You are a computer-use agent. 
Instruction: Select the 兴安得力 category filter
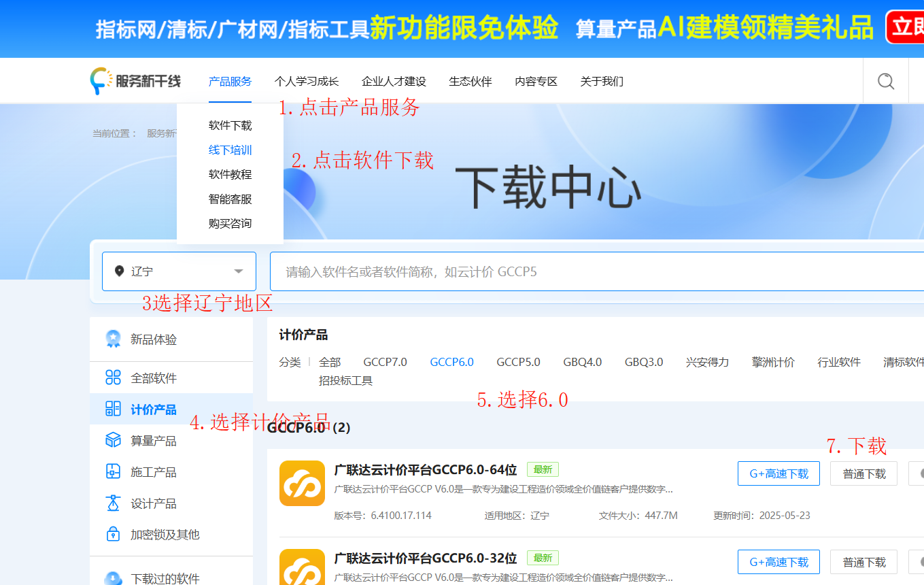click(x=707, y=362)
